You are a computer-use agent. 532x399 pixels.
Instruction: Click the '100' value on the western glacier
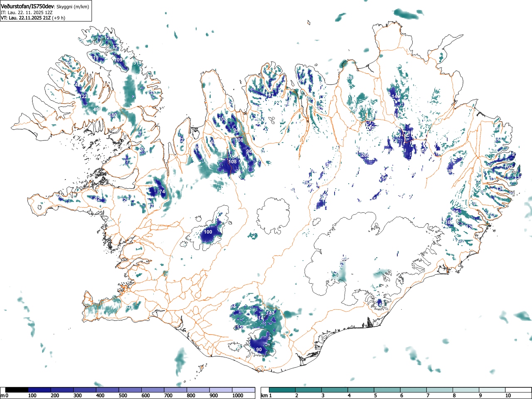tap(208, 232)
